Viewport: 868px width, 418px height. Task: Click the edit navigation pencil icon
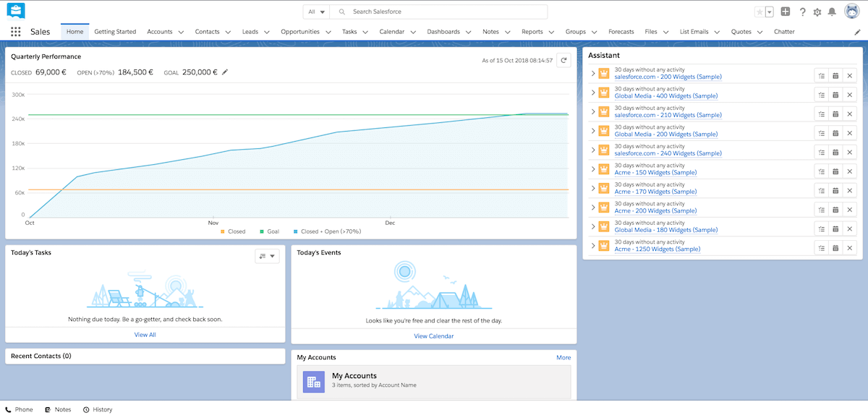coord(857,32)
